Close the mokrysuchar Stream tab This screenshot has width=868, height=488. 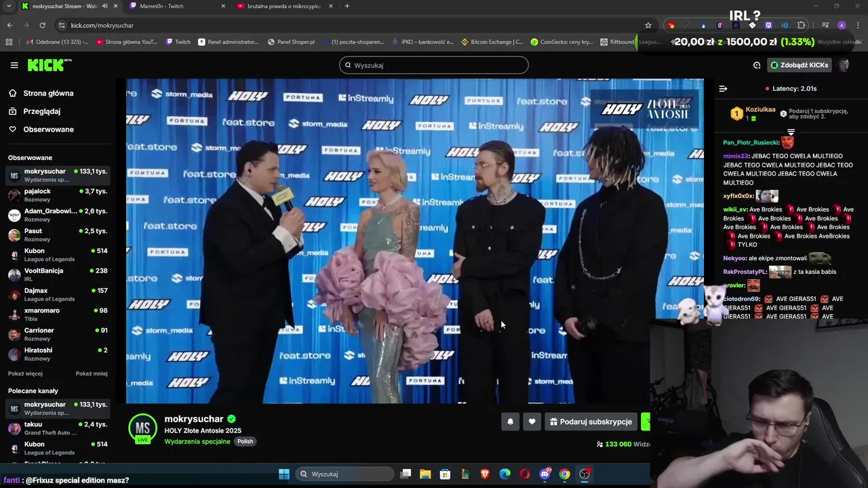click(115, 6)
